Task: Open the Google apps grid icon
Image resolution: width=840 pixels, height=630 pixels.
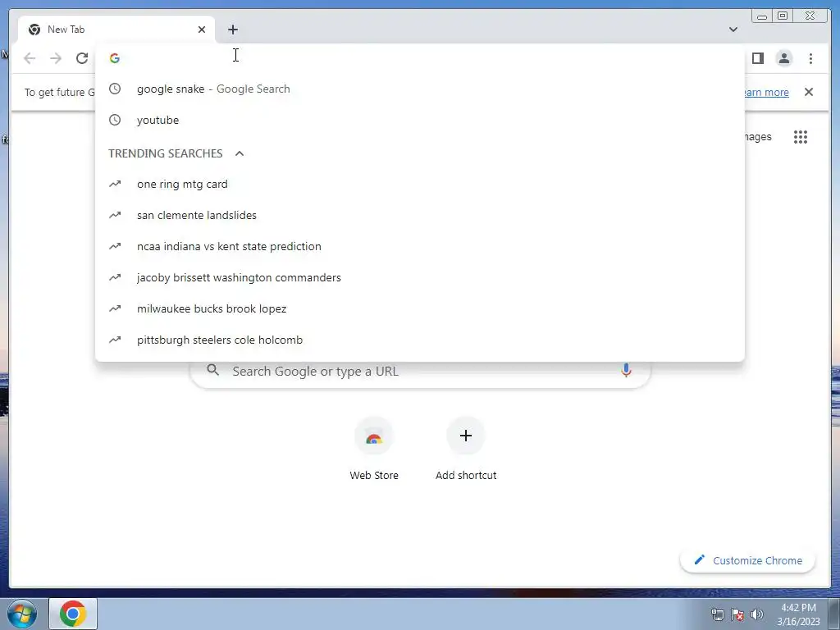Action: click(801, 137)
